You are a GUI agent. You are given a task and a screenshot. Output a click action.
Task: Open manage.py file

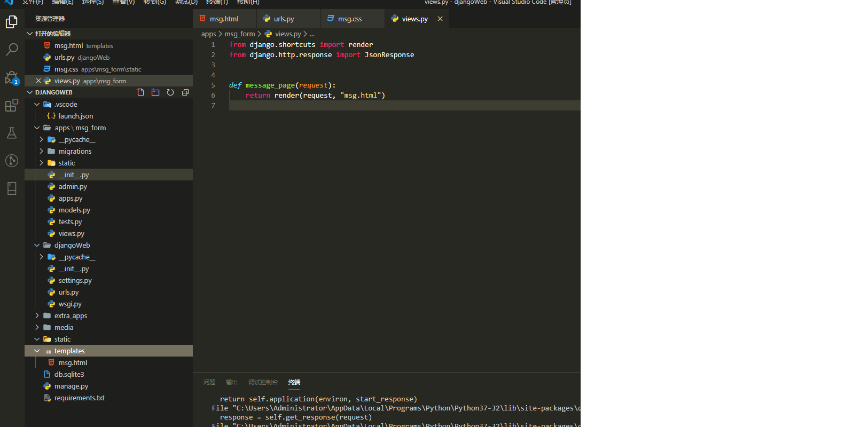click(x=108, y=386)
